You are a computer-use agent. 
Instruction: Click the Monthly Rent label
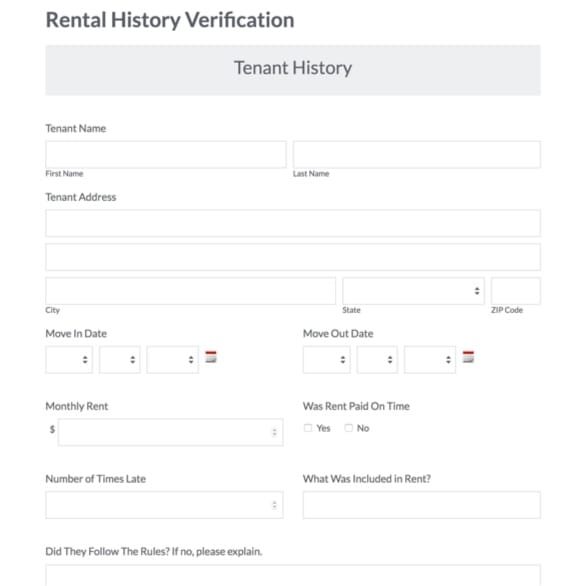(77, 406)
